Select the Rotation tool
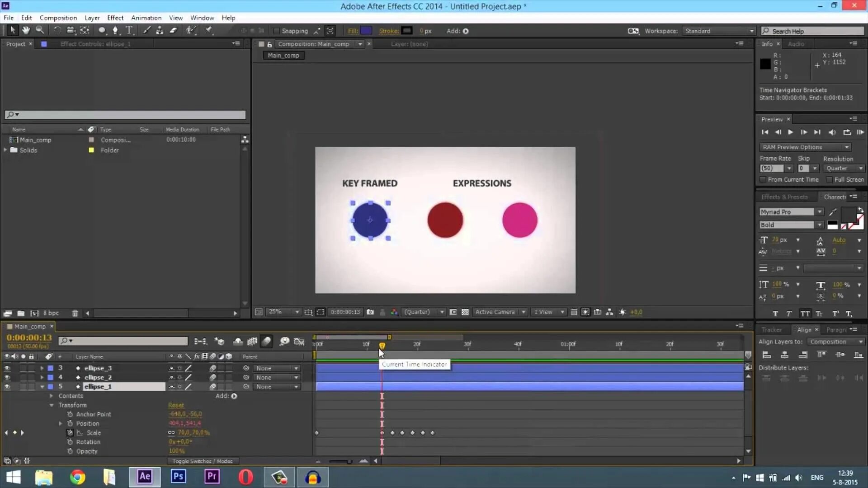The height and width of the screenshot is (488, 868). click(x=57, y=30)
